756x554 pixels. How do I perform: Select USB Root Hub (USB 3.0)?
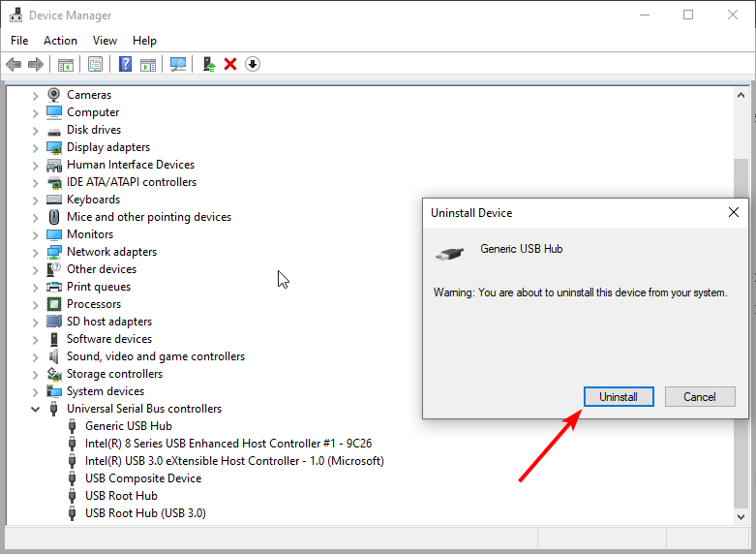(145, 513)
